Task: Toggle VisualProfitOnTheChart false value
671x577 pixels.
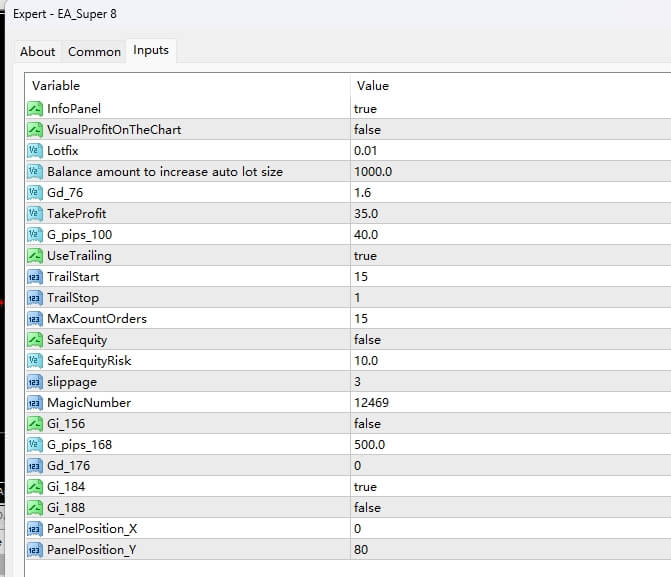Action: [367, 129]
